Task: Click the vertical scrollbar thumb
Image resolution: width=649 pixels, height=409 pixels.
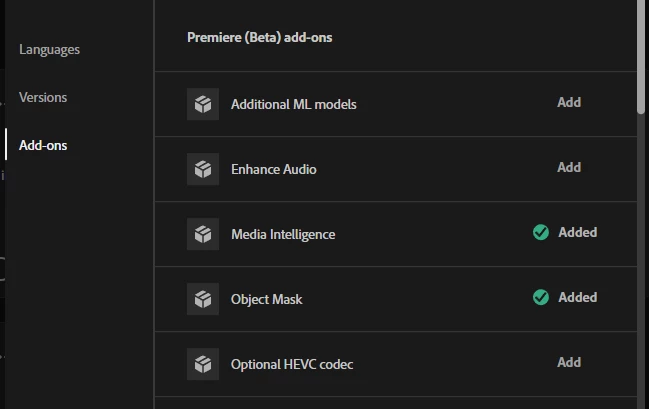Action: tap(641, 57)
